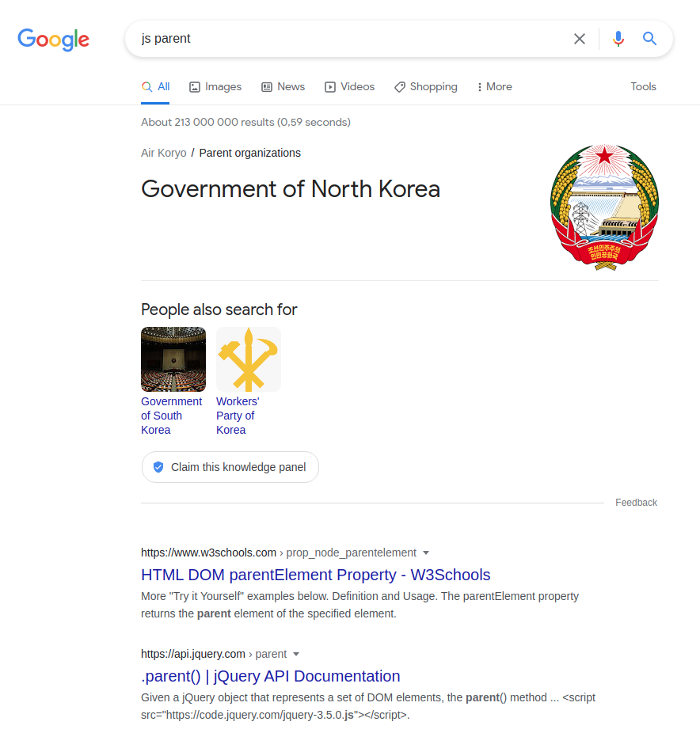
Task: Start voice search with microphone icon
Action: point(618,39)
